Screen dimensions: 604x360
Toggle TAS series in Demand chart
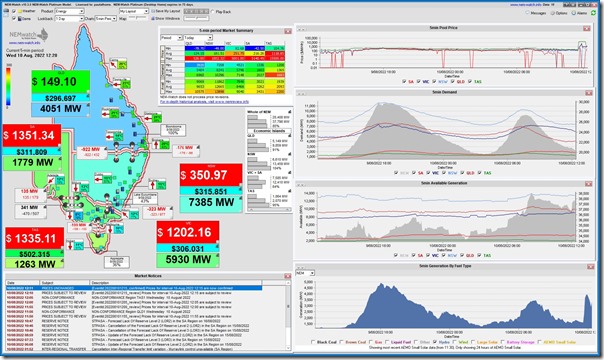pyautogui.click(x=480, y=173)
